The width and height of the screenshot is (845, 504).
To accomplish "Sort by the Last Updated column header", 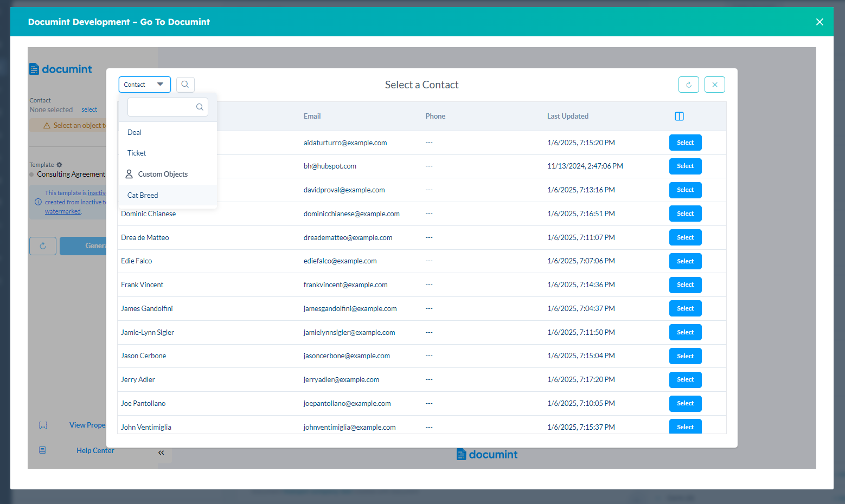I will pos(567,117).
